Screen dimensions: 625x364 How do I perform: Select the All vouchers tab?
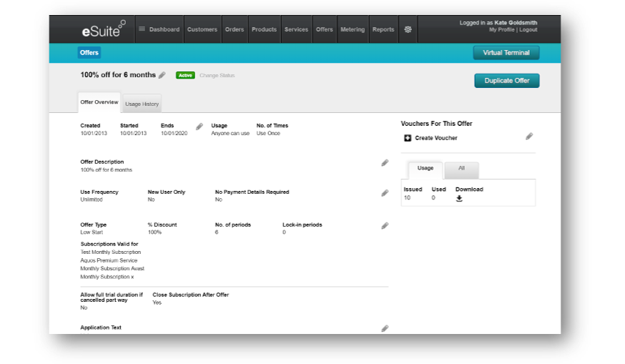pyautogui.click(x=461, y=169)
